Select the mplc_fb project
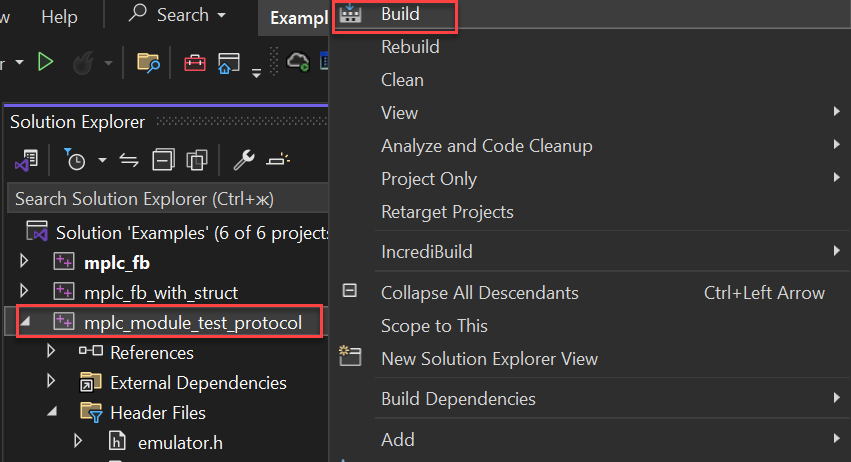 tap(117, 263)
